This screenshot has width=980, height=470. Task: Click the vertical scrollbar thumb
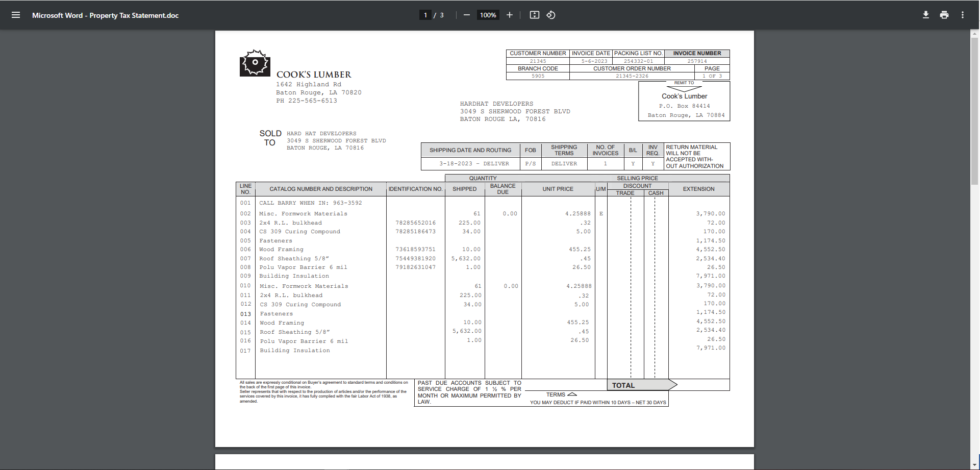point(974,110)
